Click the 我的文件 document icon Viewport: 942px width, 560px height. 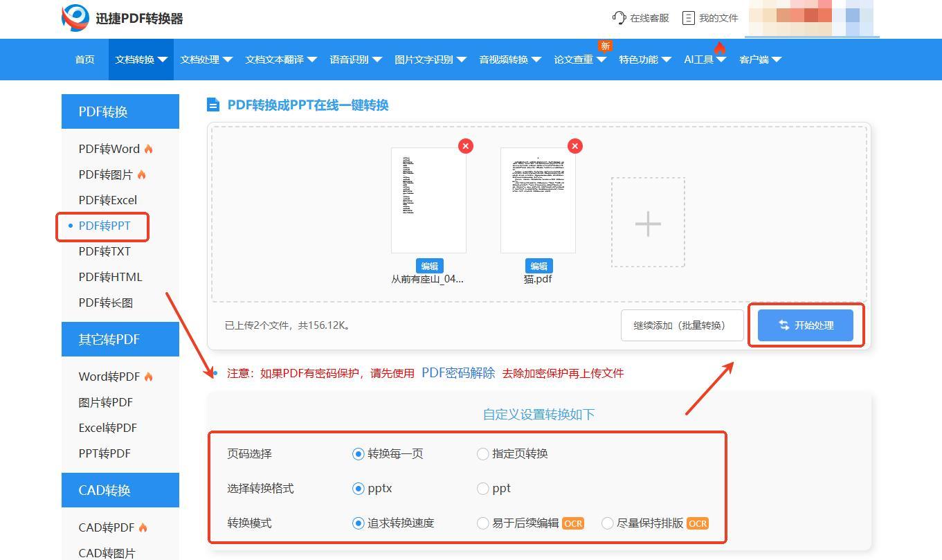click(688, 18)
